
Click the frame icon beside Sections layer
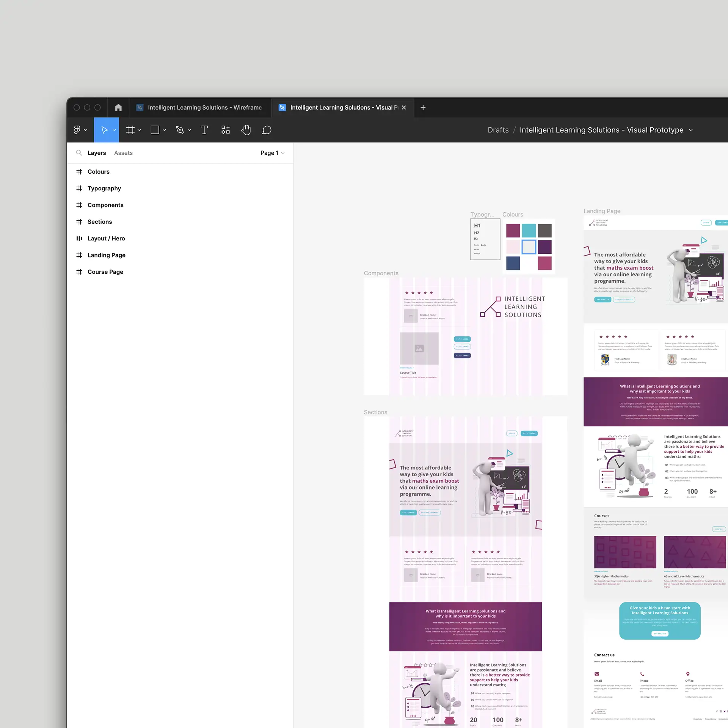79,222
